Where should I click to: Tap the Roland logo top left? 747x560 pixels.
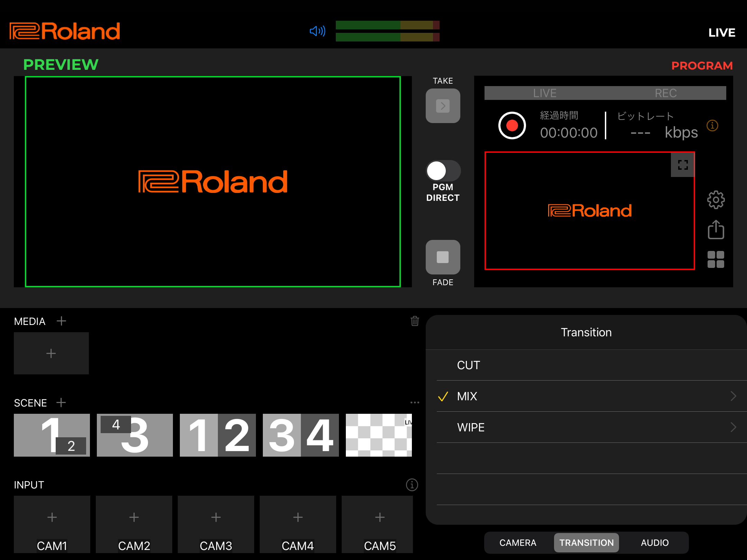[65, 31]
